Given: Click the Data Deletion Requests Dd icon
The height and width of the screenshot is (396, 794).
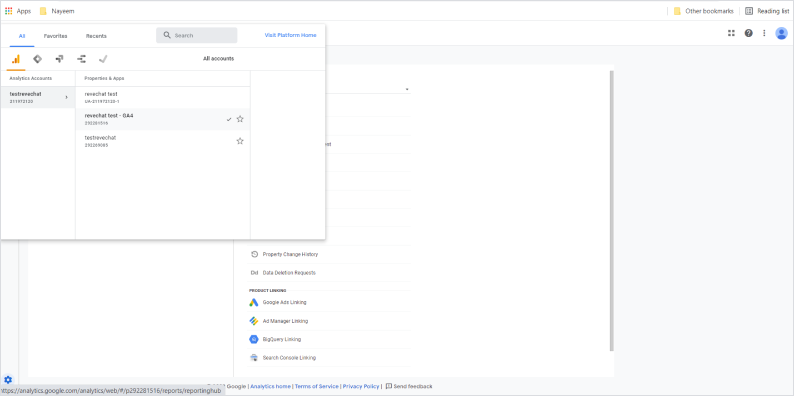Looking at the screenshot, I should (254, 272).
